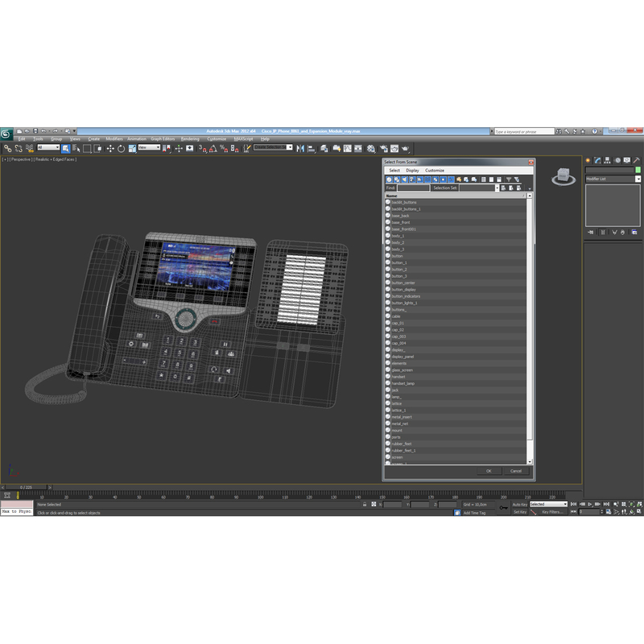Toggle Auto Key animation mode
The width and height of the screenshot is (644, 644).
520,504
